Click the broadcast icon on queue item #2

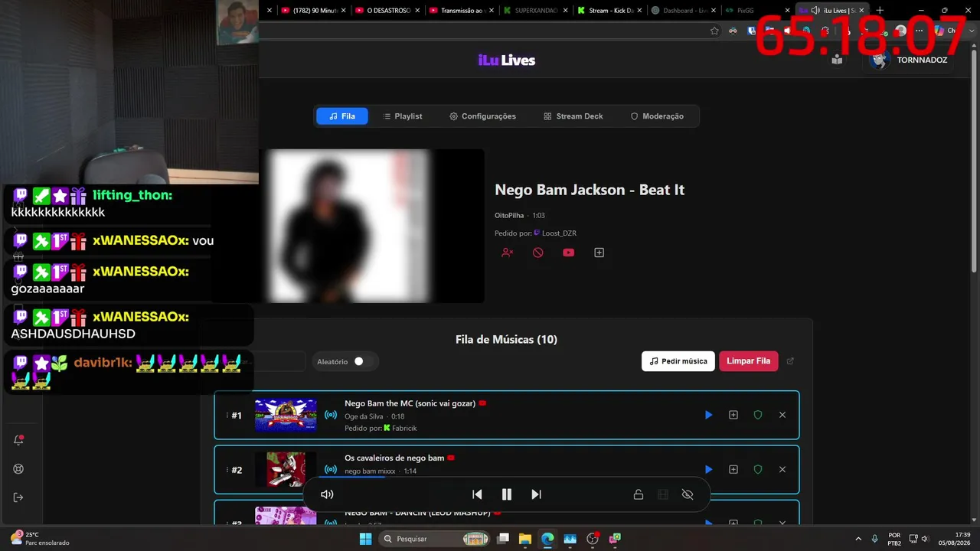331,469
